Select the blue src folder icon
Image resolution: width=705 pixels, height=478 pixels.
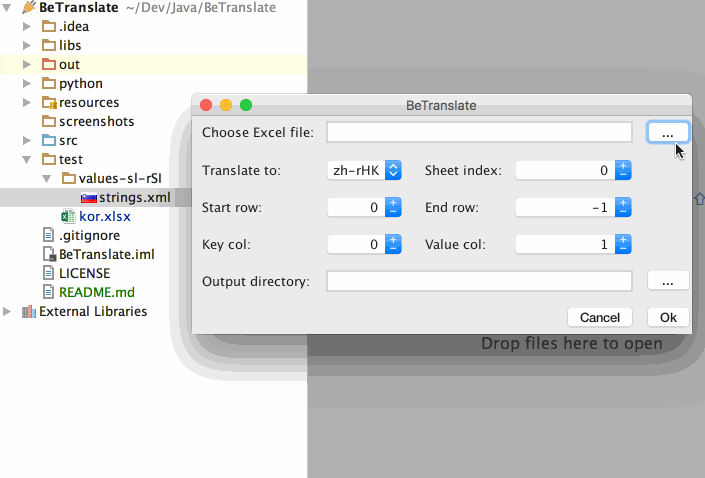coord(49,140)
